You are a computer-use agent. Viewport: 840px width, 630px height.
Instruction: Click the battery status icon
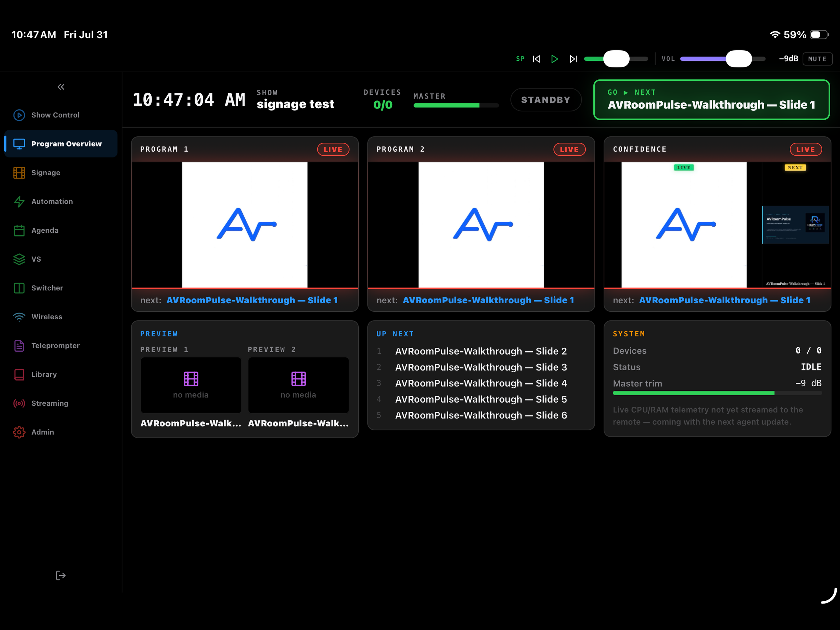coord(819,34)
